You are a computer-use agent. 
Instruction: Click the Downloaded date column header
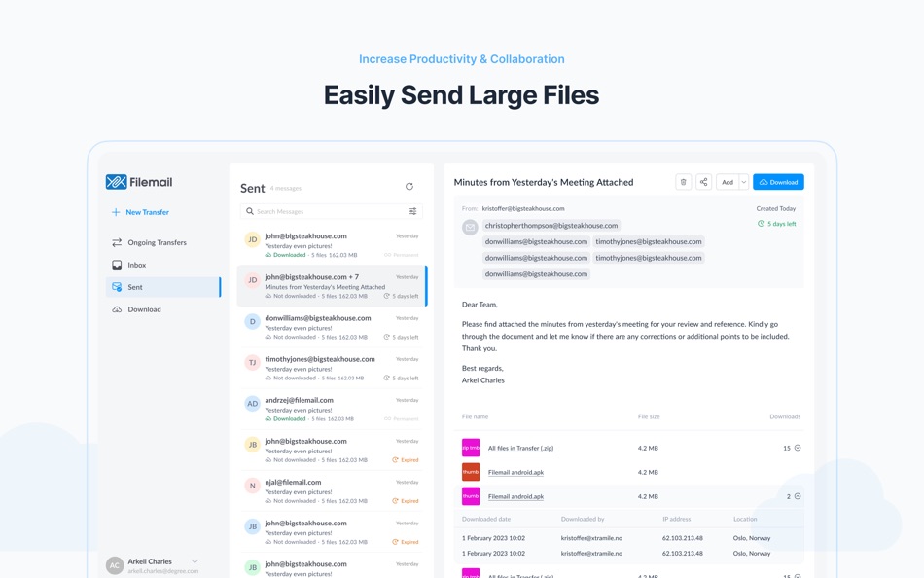pos(486,519)
